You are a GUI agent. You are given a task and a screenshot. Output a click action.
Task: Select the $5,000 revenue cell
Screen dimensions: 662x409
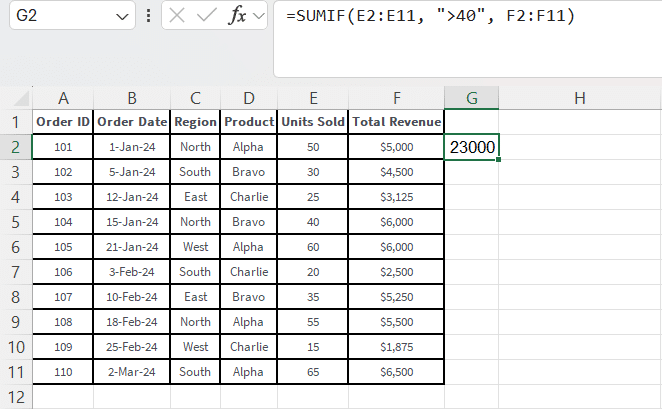coord(396,147)
